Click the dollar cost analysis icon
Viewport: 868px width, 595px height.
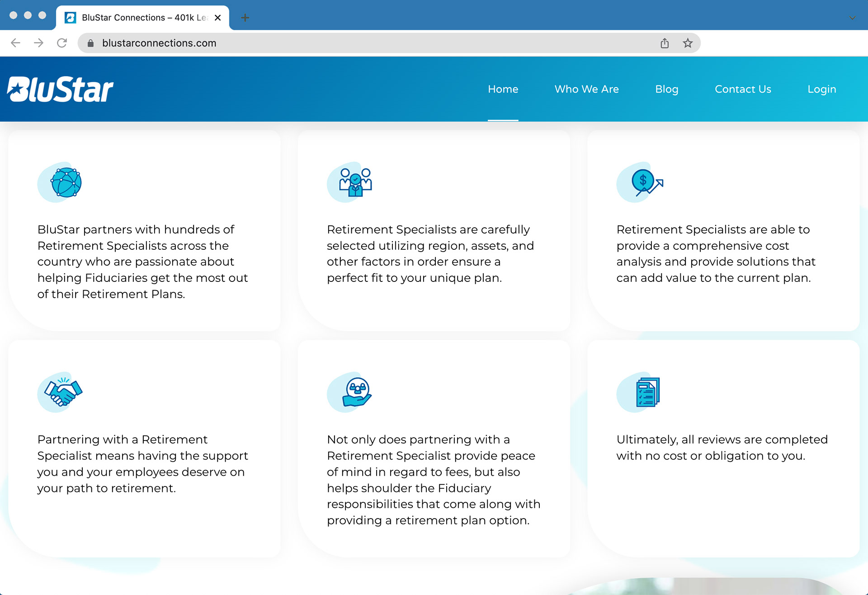(x=646, y=183)
